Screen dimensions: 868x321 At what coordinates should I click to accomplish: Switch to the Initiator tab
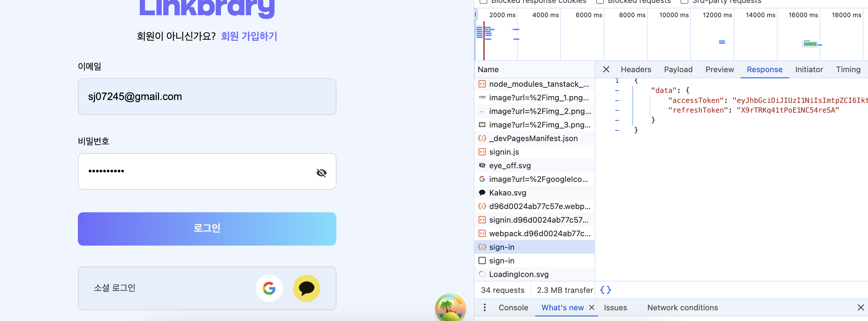point(809,70)
